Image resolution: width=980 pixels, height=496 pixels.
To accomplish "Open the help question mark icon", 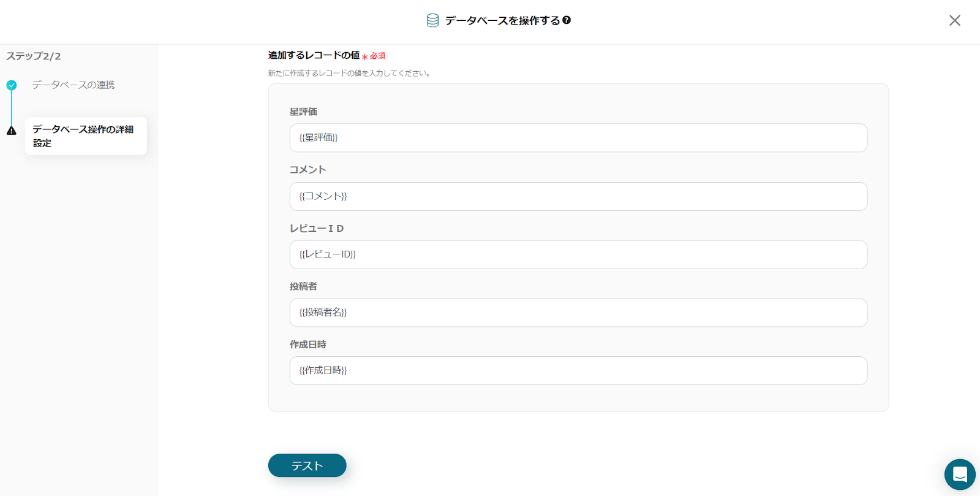I will click(x=567, y=20).
